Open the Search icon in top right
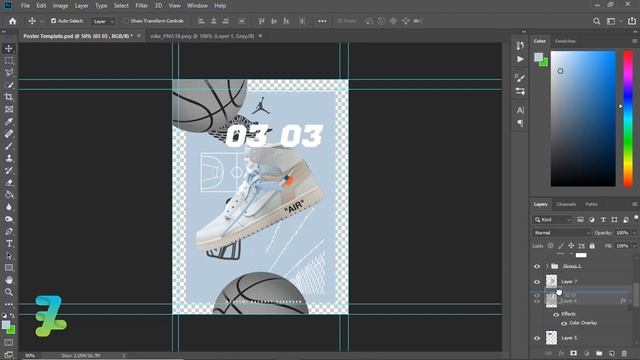 pyautogui.click(x=596, y=21)
